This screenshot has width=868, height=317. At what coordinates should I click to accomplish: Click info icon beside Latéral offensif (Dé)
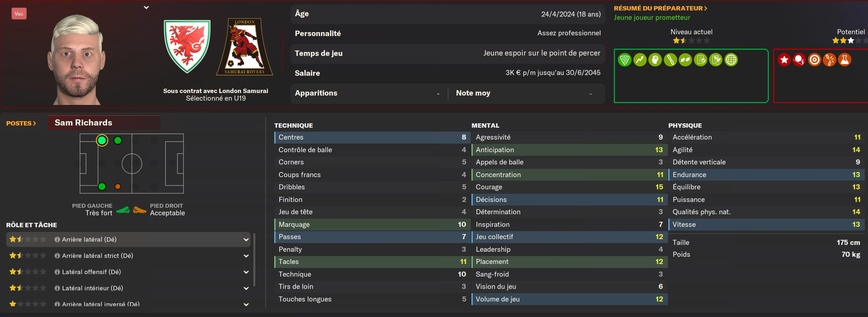(x=57, y=272)
